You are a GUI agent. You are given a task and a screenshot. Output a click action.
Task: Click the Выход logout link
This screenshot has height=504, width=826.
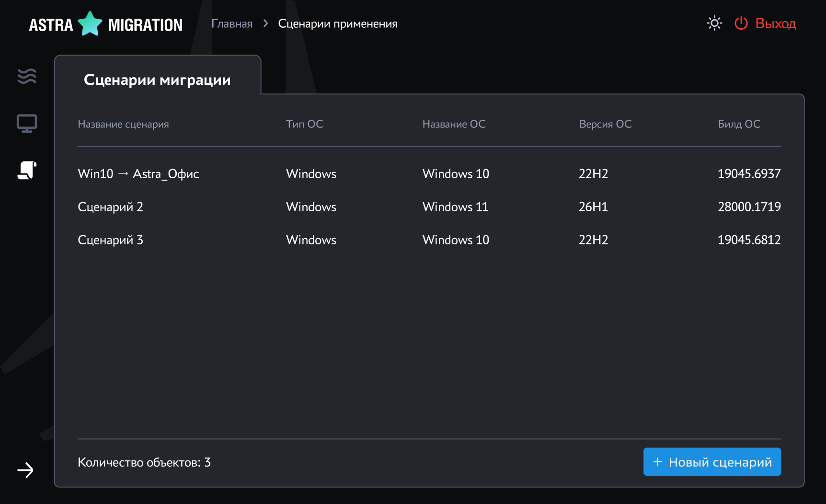point(775,23)
